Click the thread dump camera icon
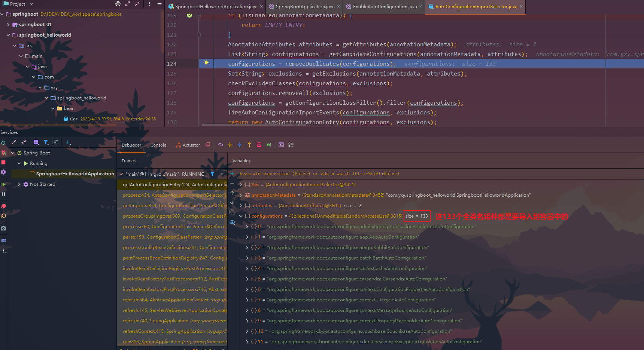This screenshot has height=350, width=644. coord(3,228)
